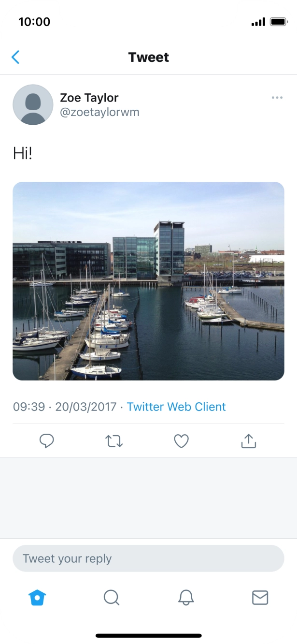Switch to the Home tab

[37, 598]
